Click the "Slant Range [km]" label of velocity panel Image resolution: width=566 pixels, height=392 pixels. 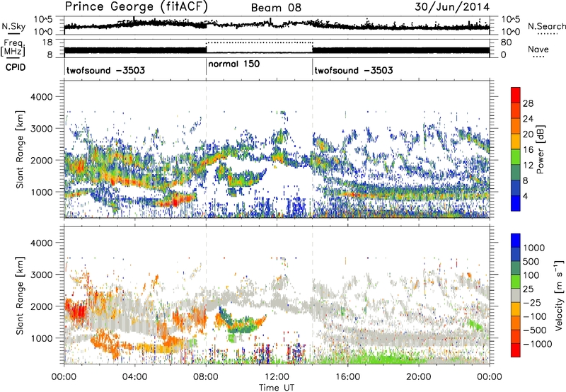coord(20,295)
